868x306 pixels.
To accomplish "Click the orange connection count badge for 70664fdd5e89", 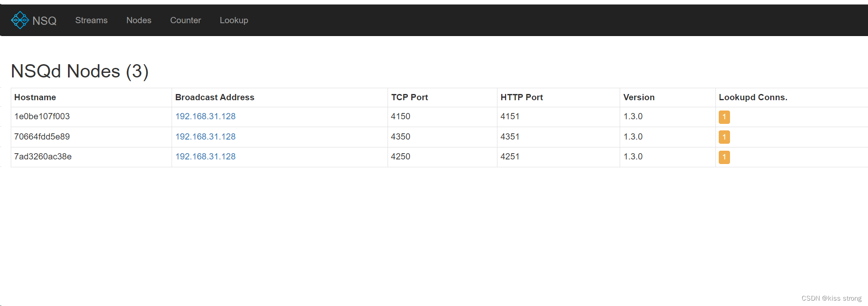I will [x=724, y=137].
